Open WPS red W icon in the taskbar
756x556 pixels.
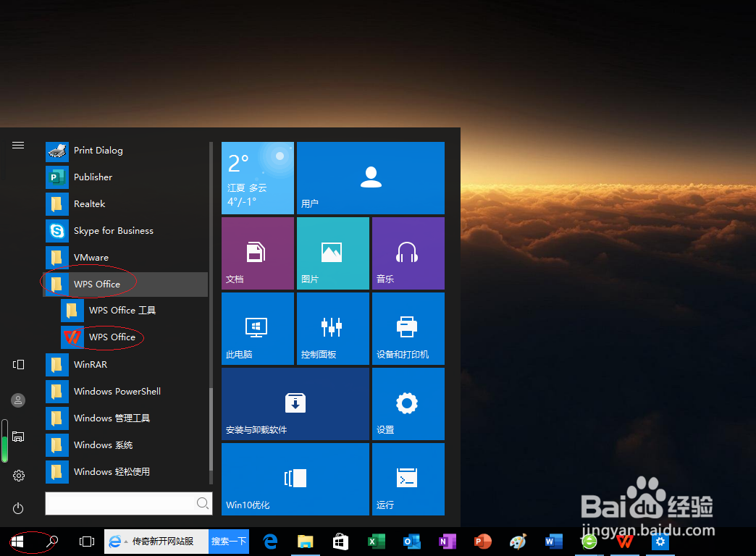pyautogui.click(x=625, y=542)
